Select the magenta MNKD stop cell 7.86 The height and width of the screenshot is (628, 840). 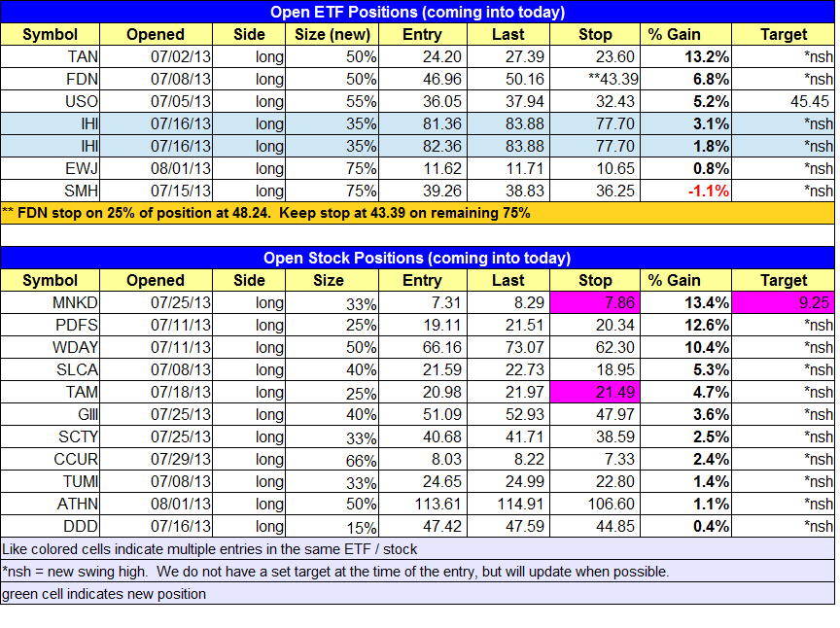click(x=595, y=302)
